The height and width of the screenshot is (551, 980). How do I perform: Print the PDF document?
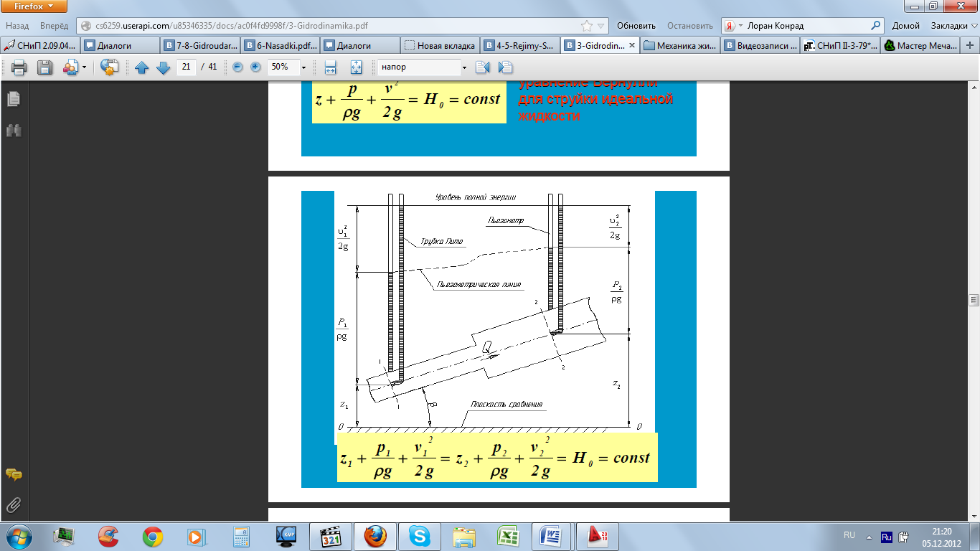(19, 67)
